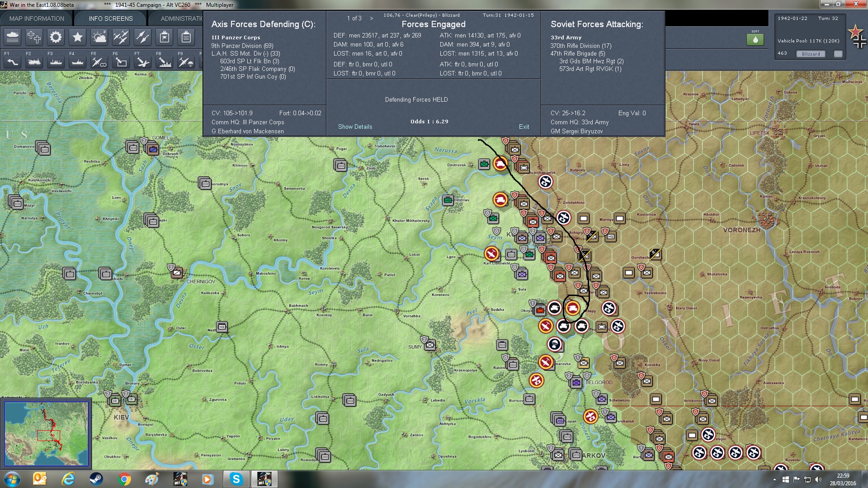Click the III Panzer Corps heading
This screenshot has width=868, height=488.
tap(236, 38)
